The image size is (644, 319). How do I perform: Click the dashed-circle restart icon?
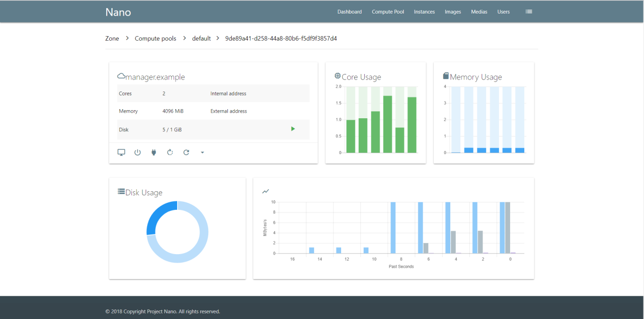pos(170,152)
